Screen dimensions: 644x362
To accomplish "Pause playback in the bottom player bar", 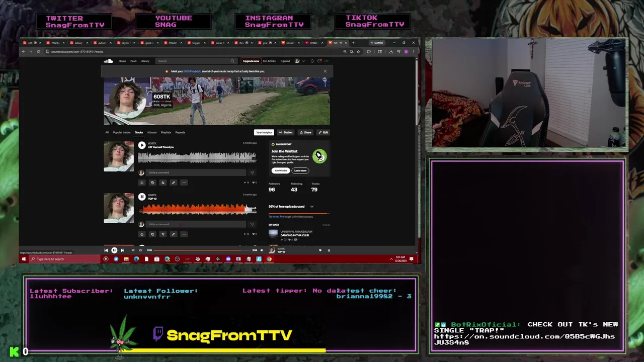I will (x=114, y=250).
